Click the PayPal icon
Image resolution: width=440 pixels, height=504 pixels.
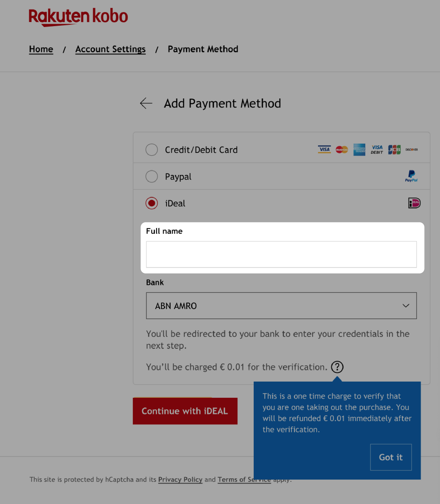pos(411,176)
